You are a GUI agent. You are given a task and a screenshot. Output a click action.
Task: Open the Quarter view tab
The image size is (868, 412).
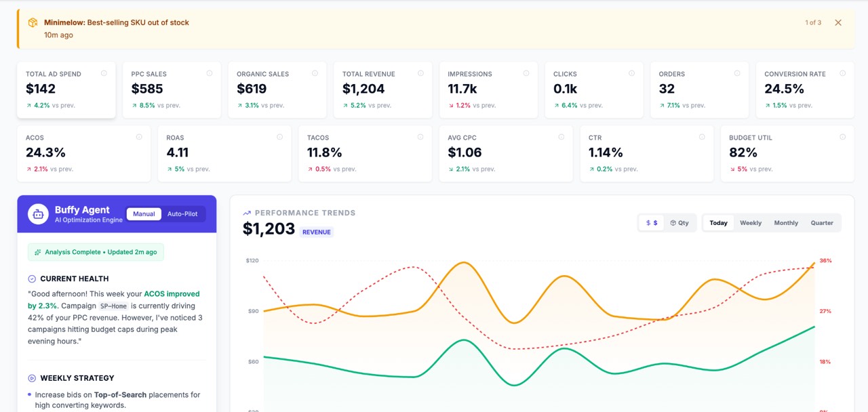821,222
